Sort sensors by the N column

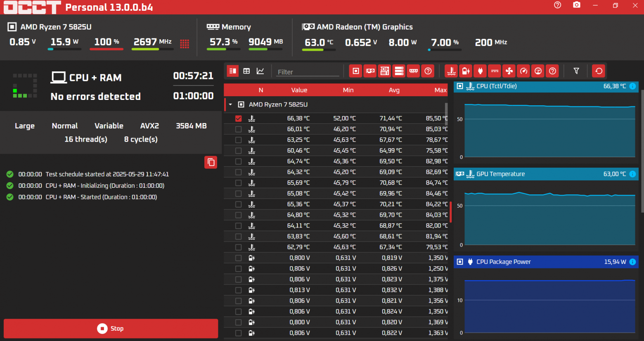point(261,90)
